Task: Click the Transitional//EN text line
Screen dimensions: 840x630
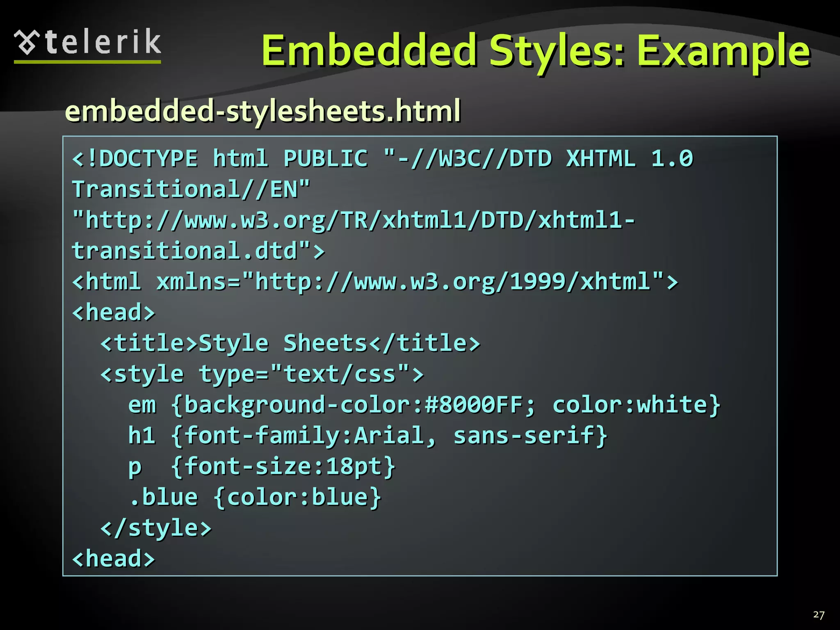Action: (x=191, y=189)
